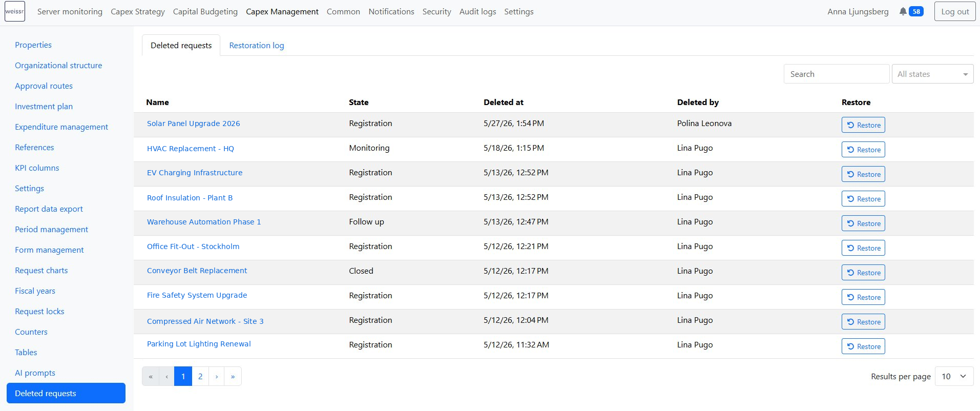Open EV Charging Infrastructure link
This screenshot has width=980, height=411.
pyautogui.click(x=195, y=173)
